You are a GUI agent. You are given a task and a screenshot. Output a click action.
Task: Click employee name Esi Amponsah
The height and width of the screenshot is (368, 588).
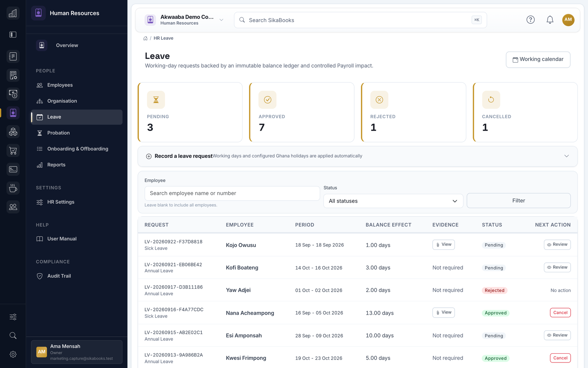[x=244, y=336]
